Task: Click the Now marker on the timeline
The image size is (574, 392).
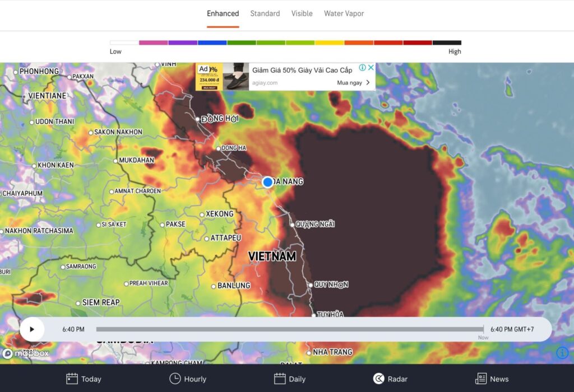Action: pos(483,338)
